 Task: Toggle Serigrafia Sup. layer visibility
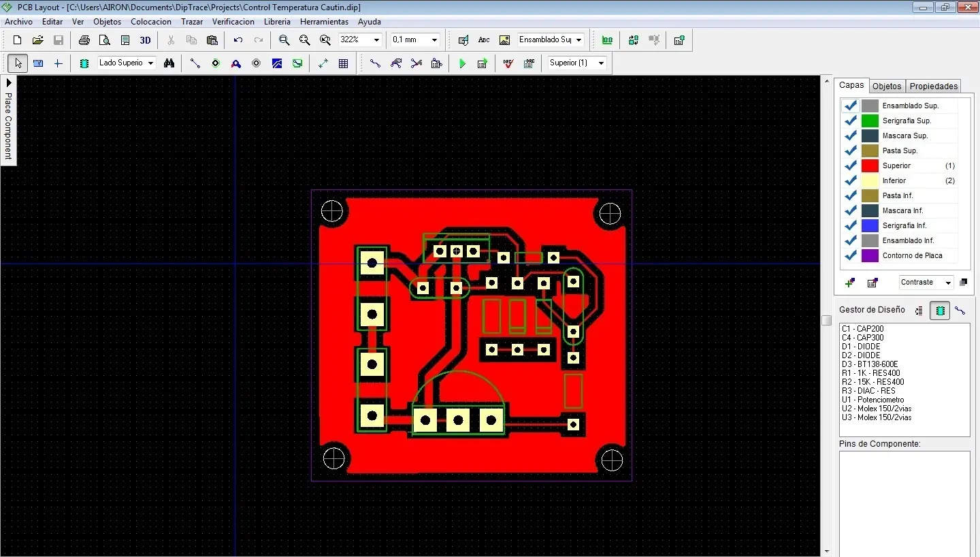pyautogui.click(x=850, y=121)
